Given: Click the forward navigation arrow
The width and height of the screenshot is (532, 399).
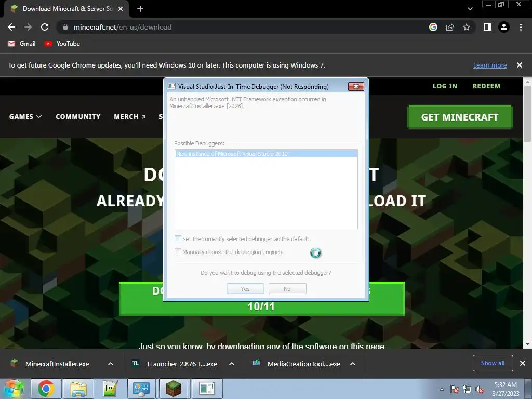Looking at the screenshot, I should [x=28, y=27].
